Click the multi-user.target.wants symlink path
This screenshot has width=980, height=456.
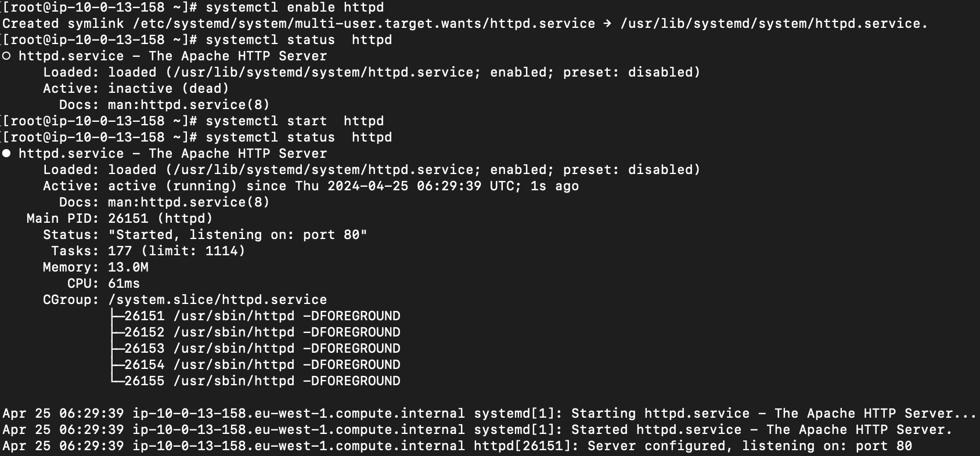click(x=363, y=24)
